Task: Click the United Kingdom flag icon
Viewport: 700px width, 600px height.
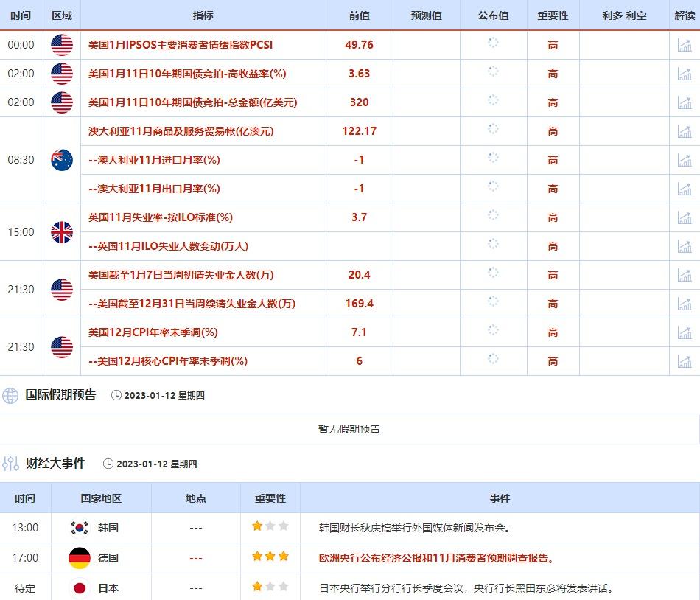Action: coord(62,232)
